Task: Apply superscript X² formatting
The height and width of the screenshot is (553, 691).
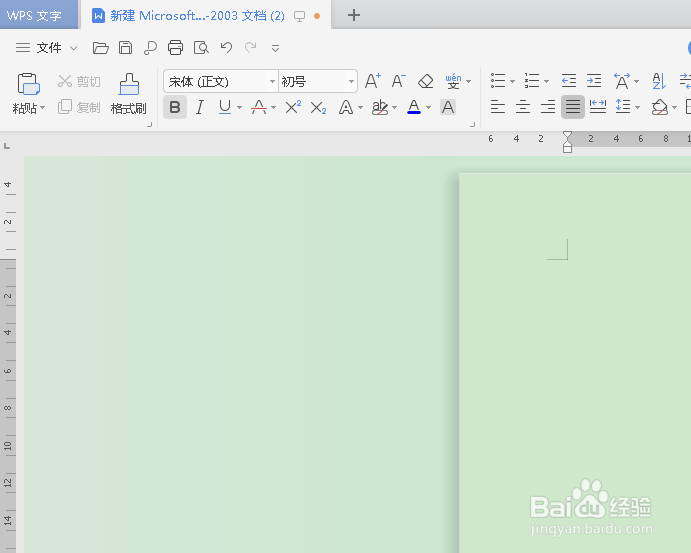Action: tap(293, 107)
